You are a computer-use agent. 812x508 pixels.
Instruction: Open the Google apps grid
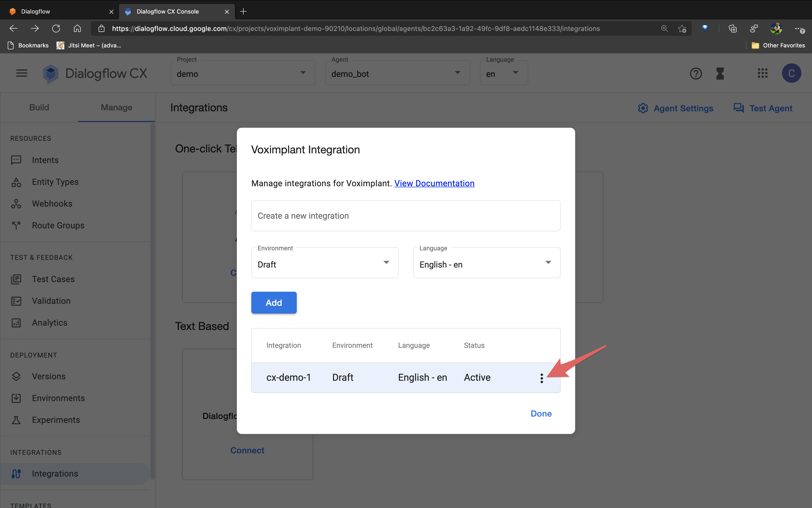tap(763, 73)
